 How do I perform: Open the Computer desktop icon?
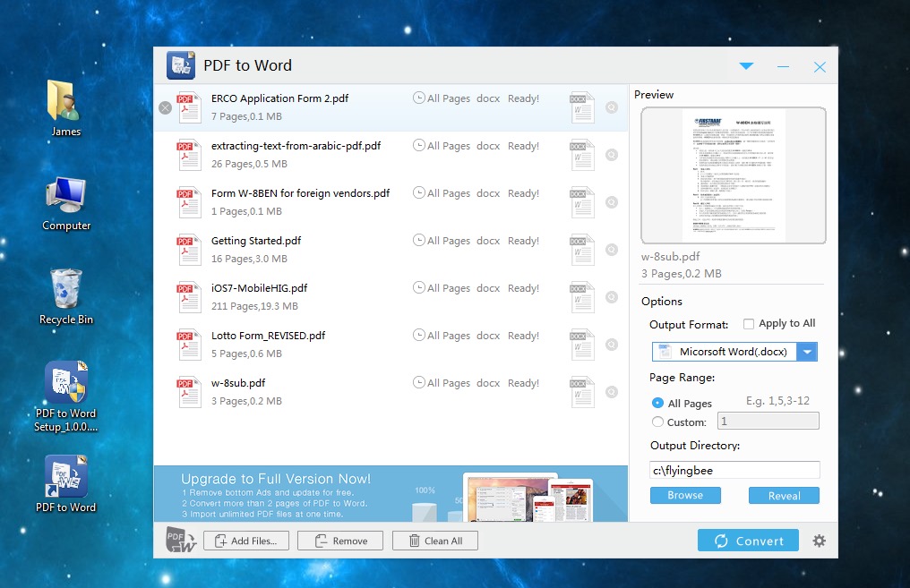[66, 203]
